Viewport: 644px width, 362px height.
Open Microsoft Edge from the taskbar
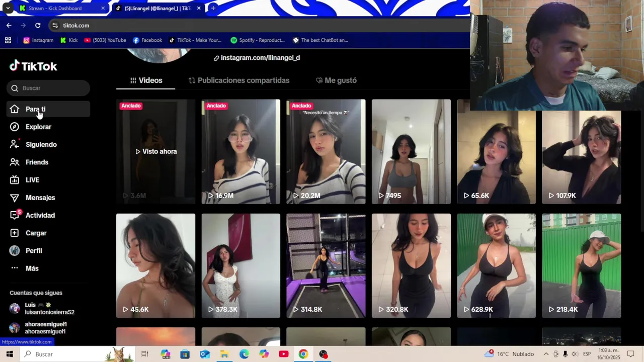pyautogui.click(x=244, y=354)
